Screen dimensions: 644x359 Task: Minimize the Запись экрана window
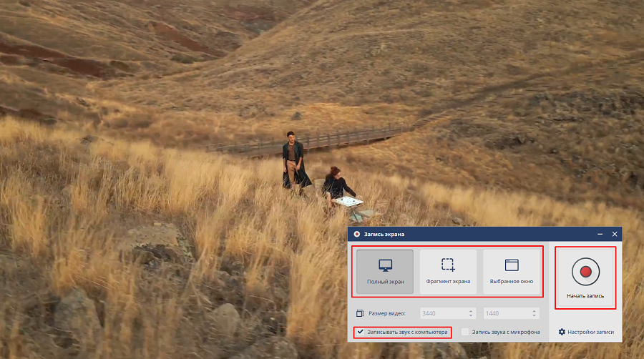pyautogui.click(x=600, y=234)
